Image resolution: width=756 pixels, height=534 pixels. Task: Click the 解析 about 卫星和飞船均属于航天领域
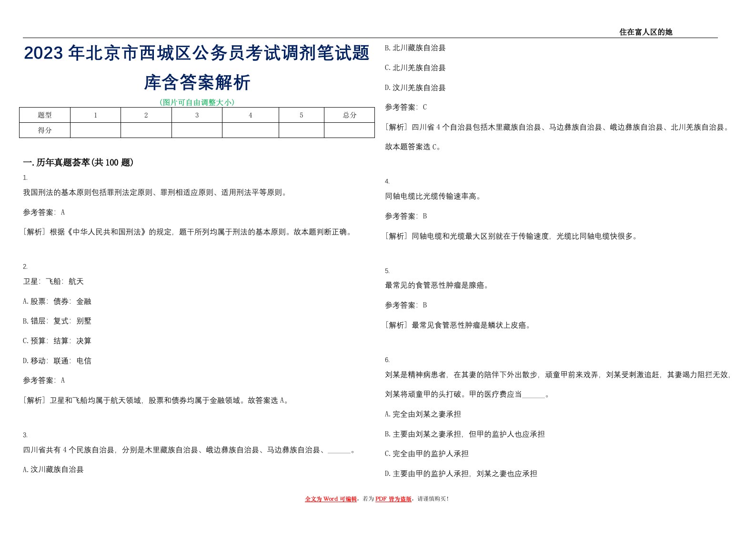156,400
